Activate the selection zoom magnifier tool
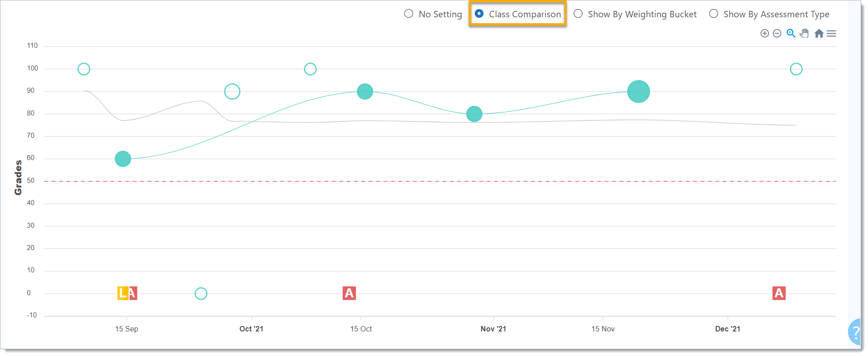The height and width of the screenshot is (356, 868). pyautogui.click(x=791, y=34)
